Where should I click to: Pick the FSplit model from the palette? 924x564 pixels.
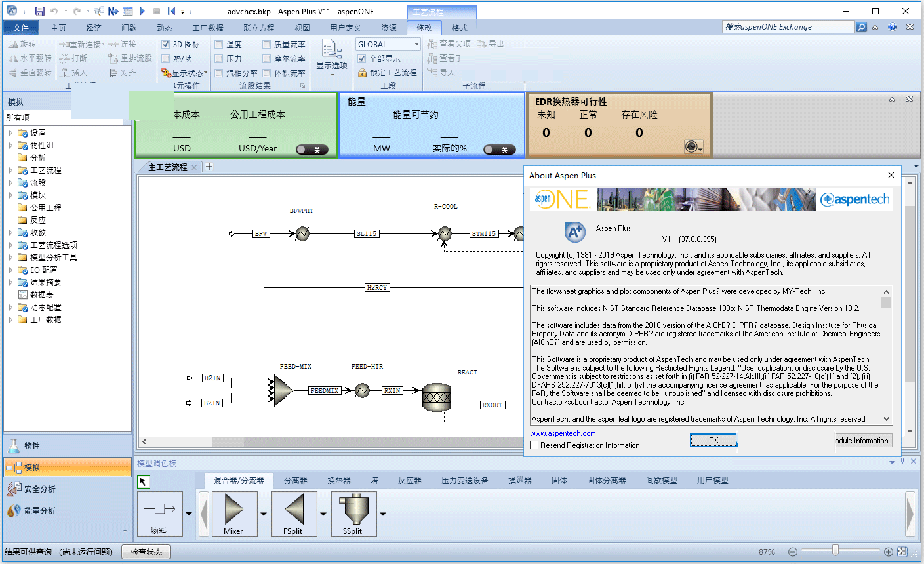(x=294, y=514)
